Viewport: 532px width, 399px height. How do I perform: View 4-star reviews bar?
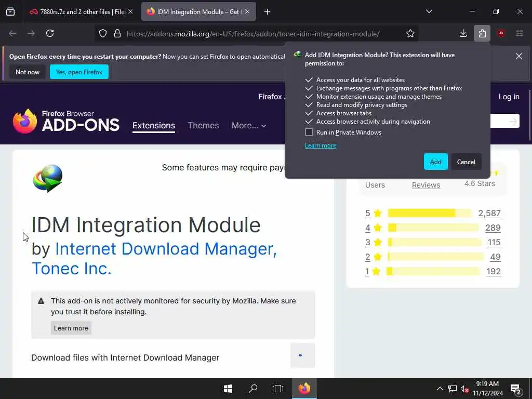[433, 228]
